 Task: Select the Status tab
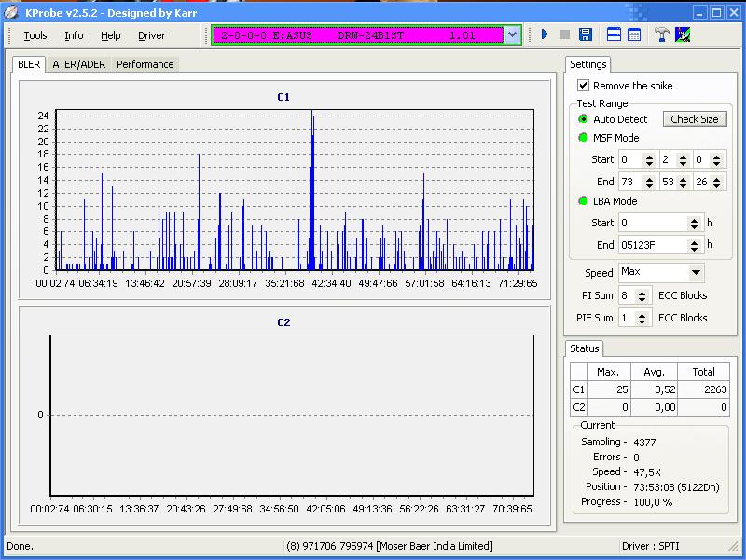[585, 348]
